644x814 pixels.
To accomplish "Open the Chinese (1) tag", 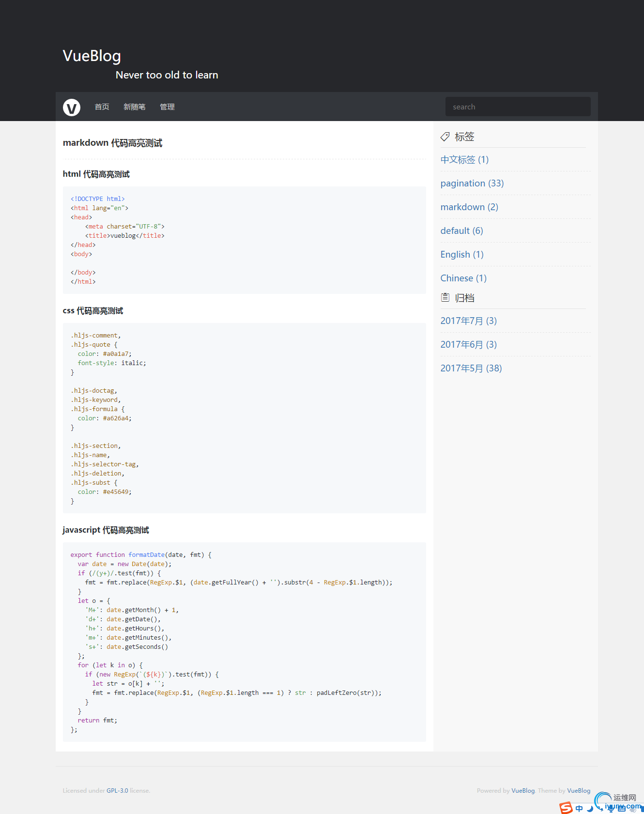I will (x=463, y=278).
